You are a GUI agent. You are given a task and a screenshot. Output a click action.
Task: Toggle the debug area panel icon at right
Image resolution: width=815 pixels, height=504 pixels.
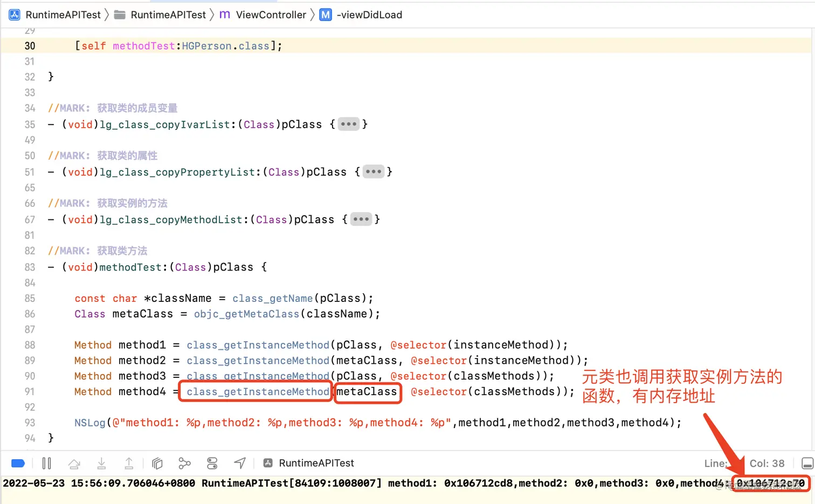coord(807,464)
